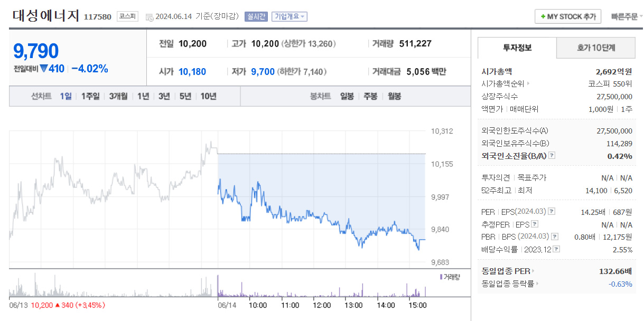This screenshot has height=321, width=644.
Task: Click the 배당수익률 value 2.55%
Action: [x=622, y=249]
